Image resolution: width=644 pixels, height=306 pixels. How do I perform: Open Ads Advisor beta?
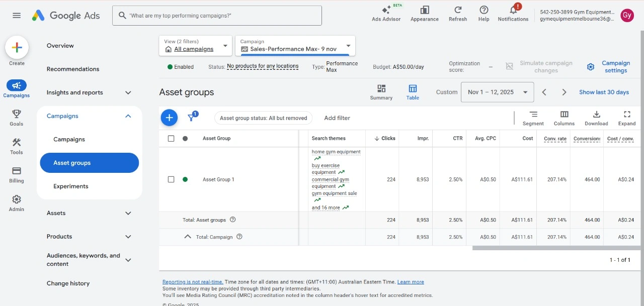pos(386,14)
